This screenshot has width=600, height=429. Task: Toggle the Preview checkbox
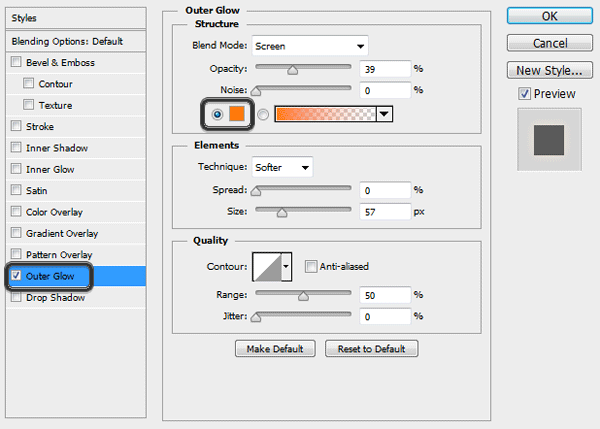point(524,93)
